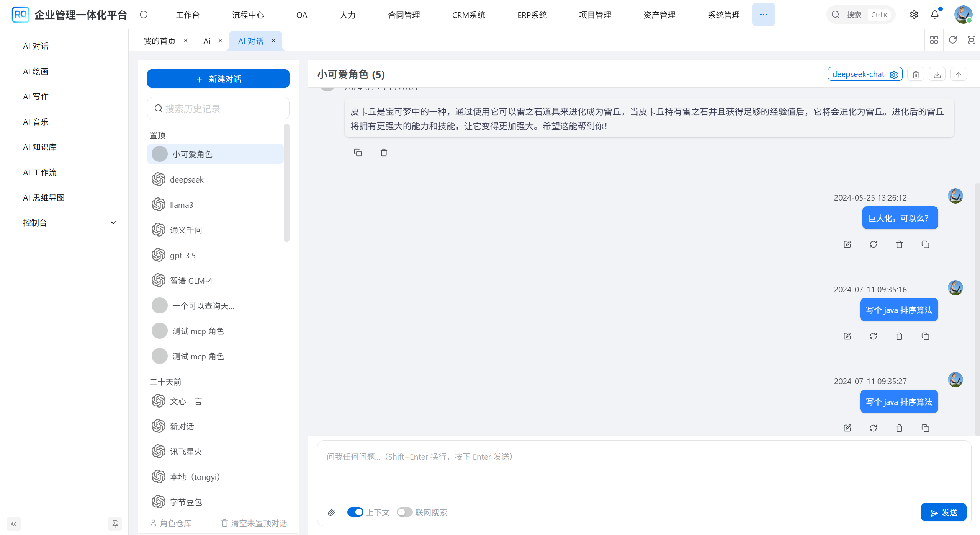Click the attachment paperclip icon
Image resolution: width=980 pixels, height=535 pixels.
point(332,512)
